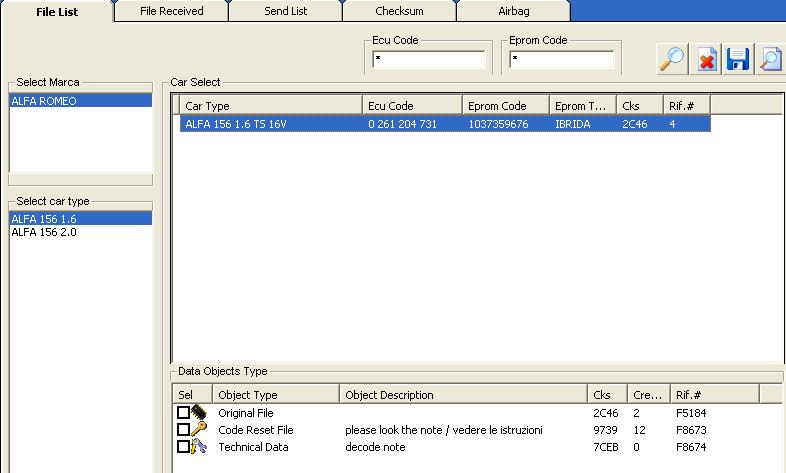786x473 pixels.
Task: Open the Send List tab
Action: [286, 11]
